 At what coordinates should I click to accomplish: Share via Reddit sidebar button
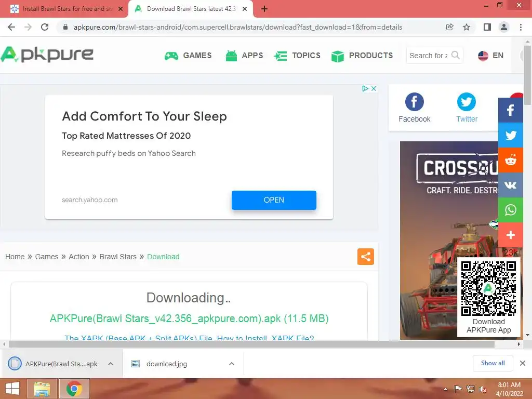point(510,160)
